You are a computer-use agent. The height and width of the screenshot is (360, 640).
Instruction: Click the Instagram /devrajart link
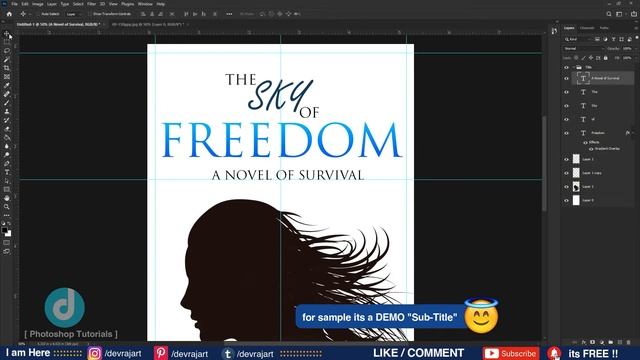click(115, 353)
